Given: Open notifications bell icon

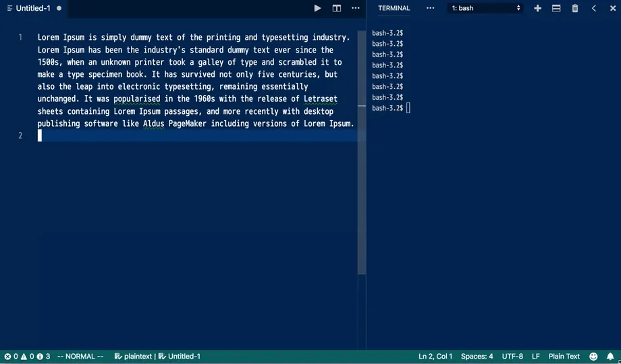Looking at the screenshot, I should pyautogui.click(x=610, y=356).
